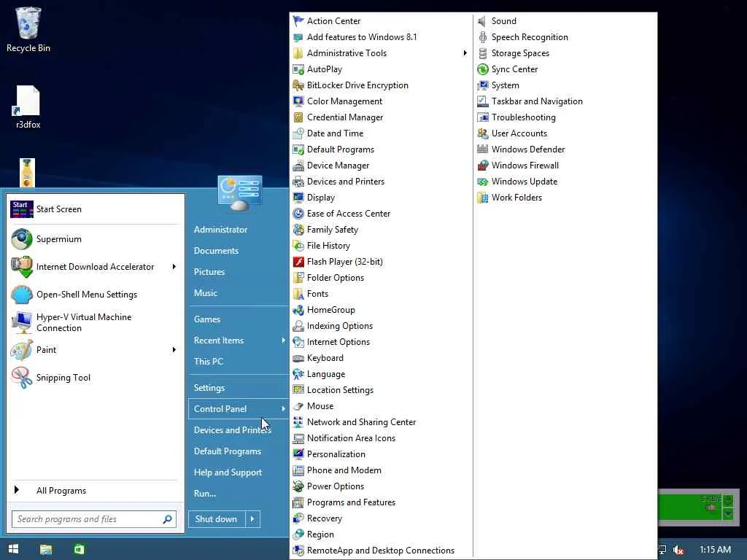
Task: Open Action Center flag icon
Action: tap(298, 21)
